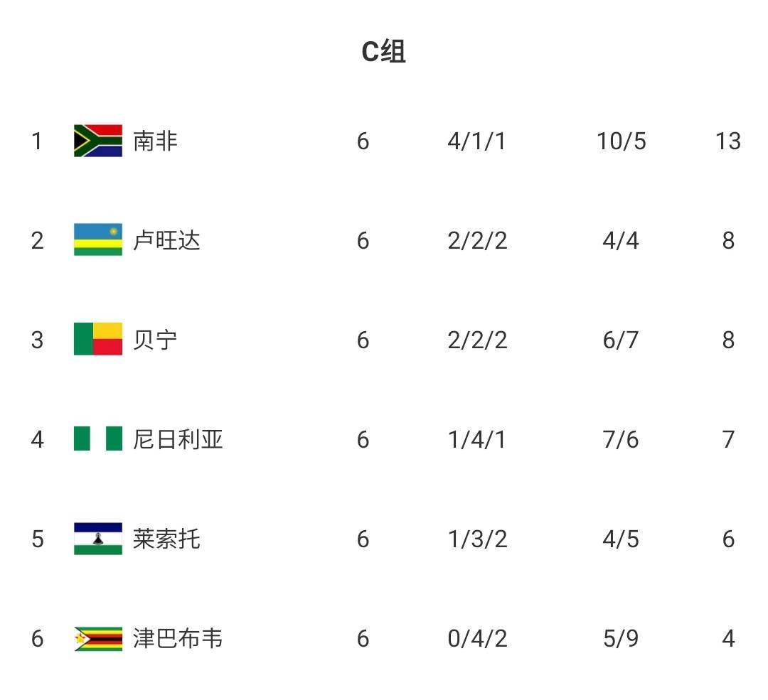Click Benin's 6/7 goals figure

pos(621,340)
